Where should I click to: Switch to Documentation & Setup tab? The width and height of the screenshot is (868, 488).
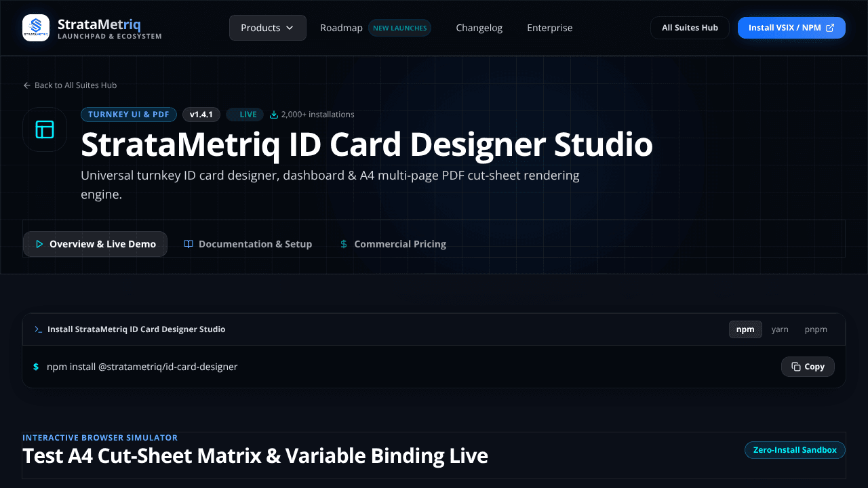(x=248, y=244)
